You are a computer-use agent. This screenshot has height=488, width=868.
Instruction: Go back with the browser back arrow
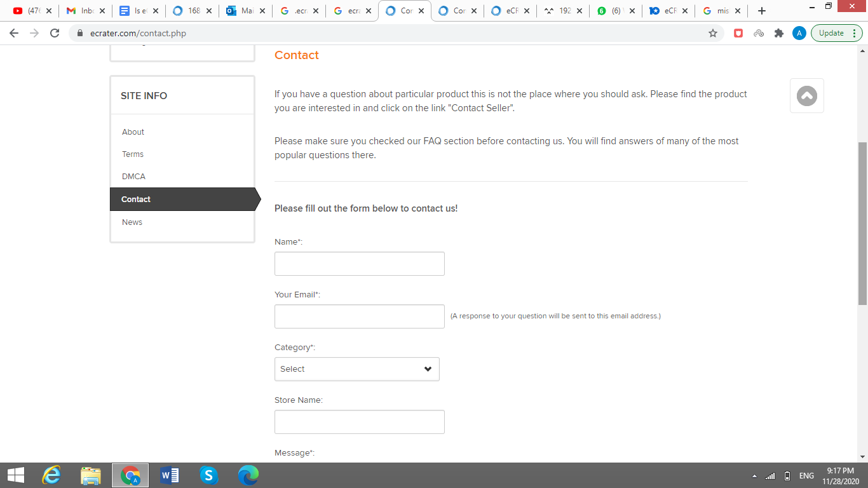(14, 33)
